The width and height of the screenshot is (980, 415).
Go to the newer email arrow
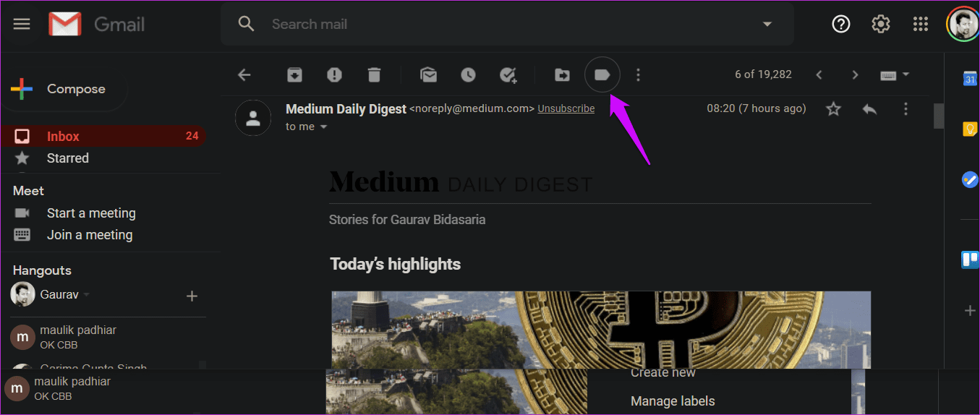pyautogui.click(x=819, y=74)
